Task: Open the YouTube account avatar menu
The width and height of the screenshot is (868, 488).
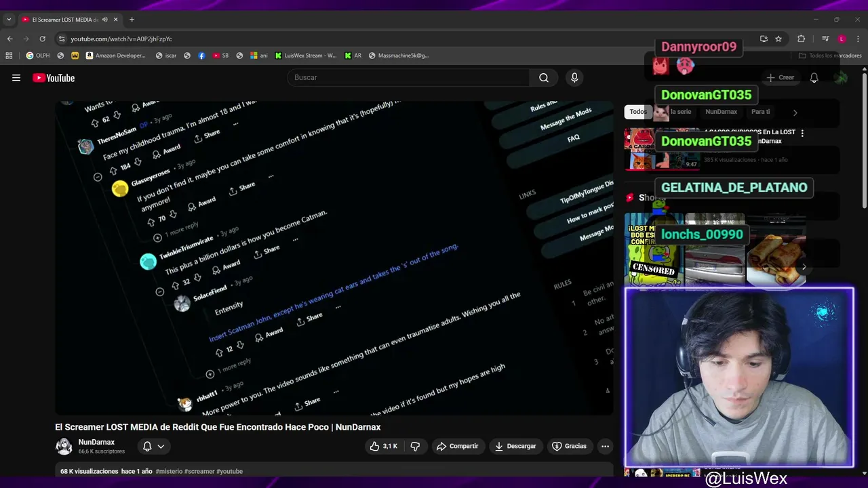Action: 841,77
